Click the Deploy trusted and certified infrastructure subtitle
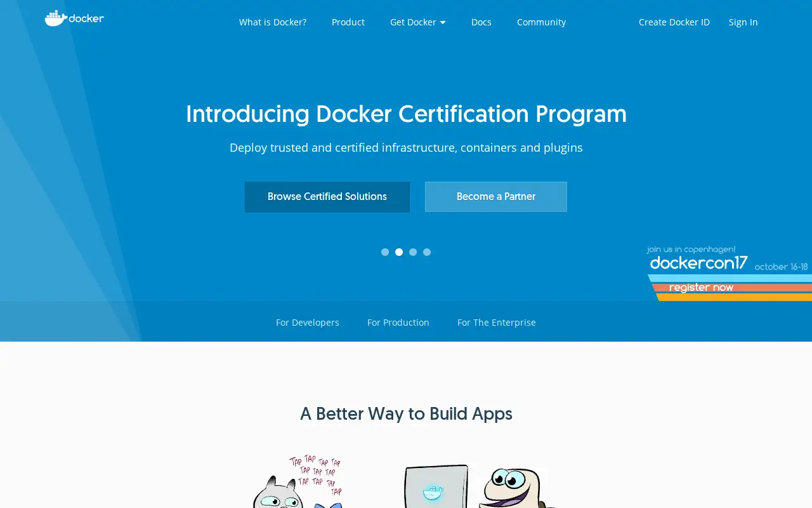 point(406,148)
